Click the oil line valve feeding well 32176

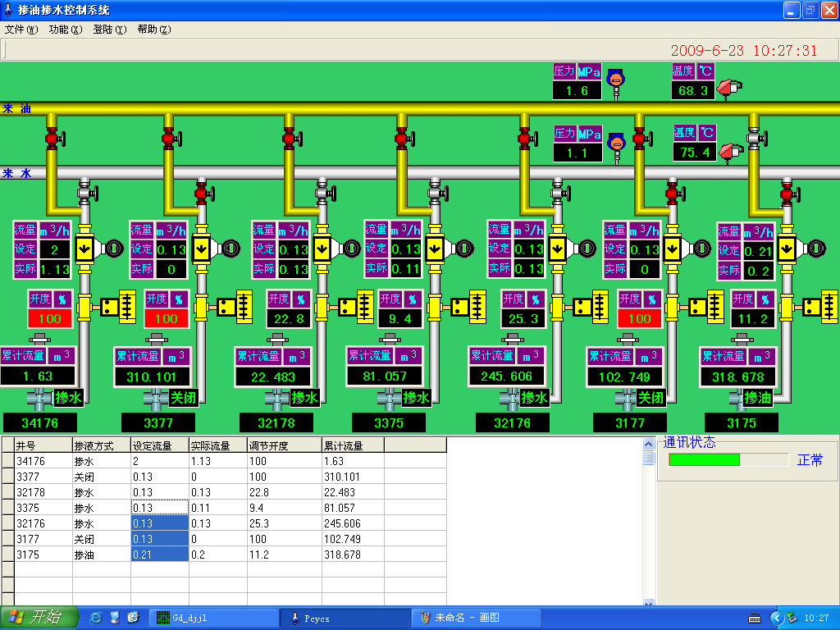pos(527,139)
